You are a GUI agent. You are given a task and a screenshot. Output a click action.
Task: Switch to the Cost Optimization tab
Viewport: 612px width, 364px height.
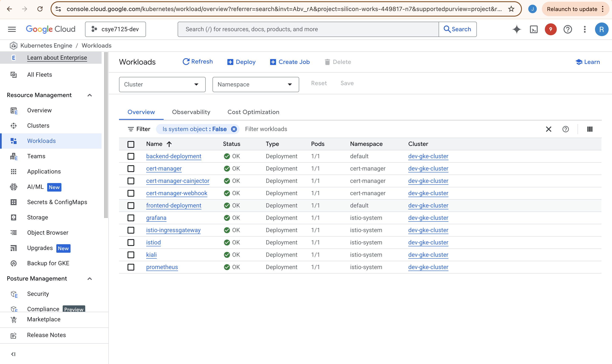[253, 112]
